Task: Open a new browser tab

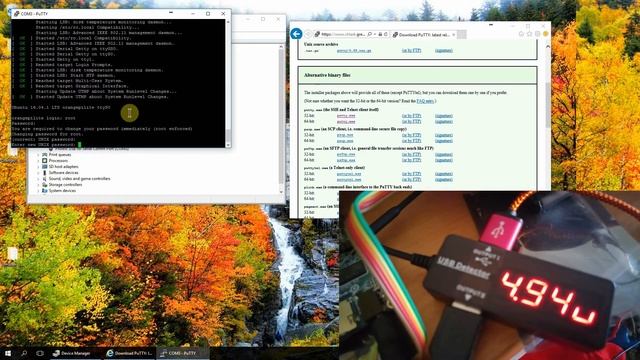Action: [x=463, y=35]
